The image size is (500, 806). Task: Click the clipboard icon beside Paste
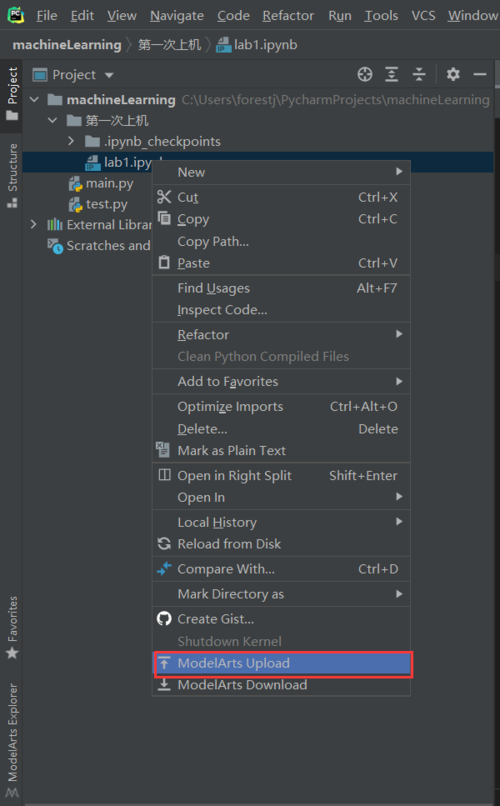pyautogui.click(x=164, y=262)
